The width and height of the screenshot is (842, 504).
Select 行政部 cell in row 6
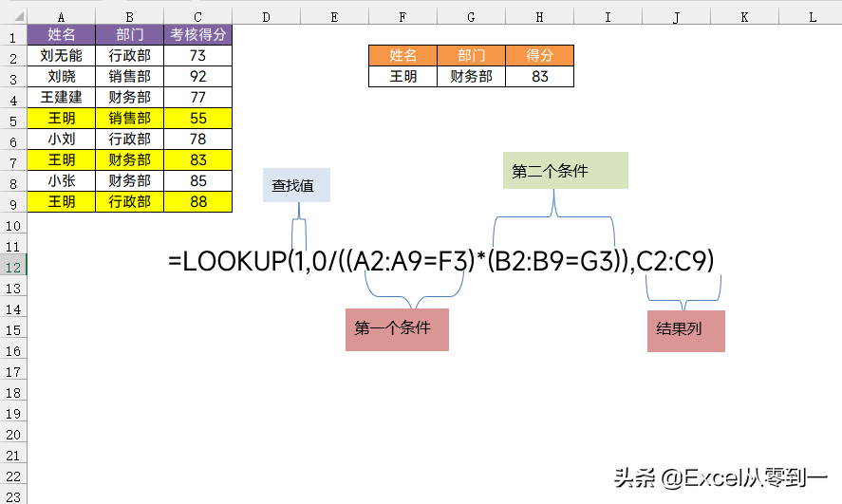129,139
